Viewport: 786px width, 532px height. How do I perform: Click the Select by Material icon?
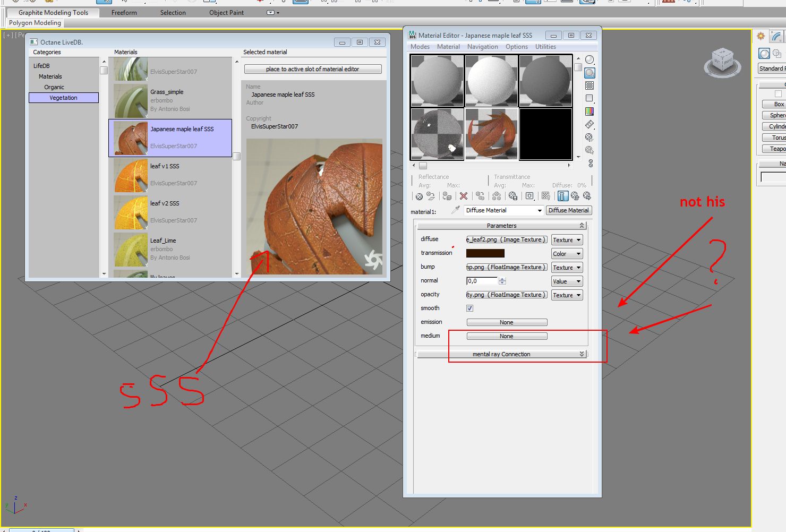[x=589, y=150]
